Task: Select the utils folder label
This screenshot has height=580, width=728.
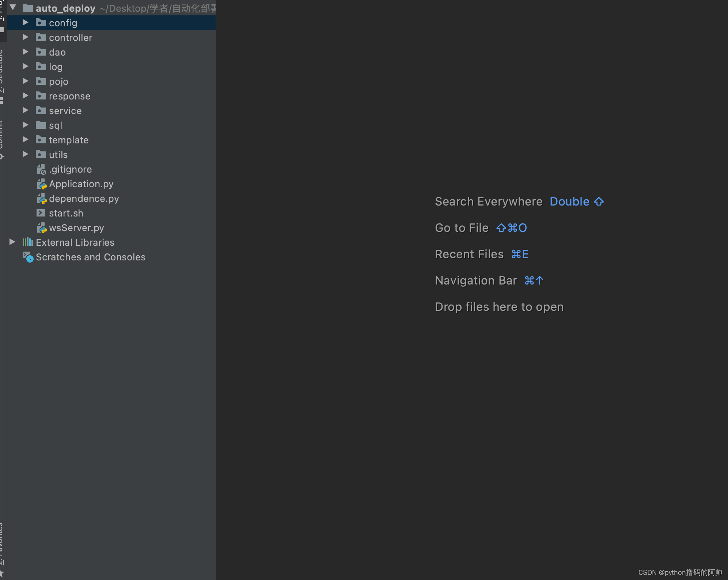Action: [x=58, y=155]
